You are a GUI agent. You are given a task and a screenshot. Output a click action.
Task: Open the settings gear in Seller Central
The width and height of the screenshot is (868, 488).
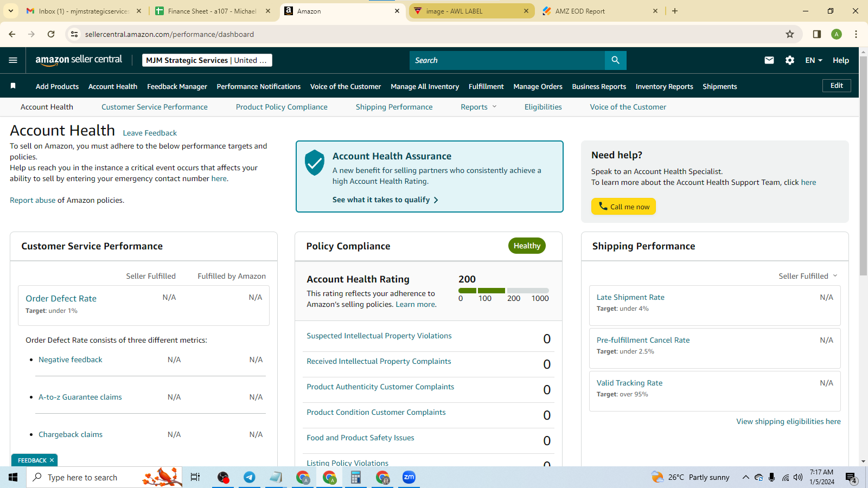790,60
